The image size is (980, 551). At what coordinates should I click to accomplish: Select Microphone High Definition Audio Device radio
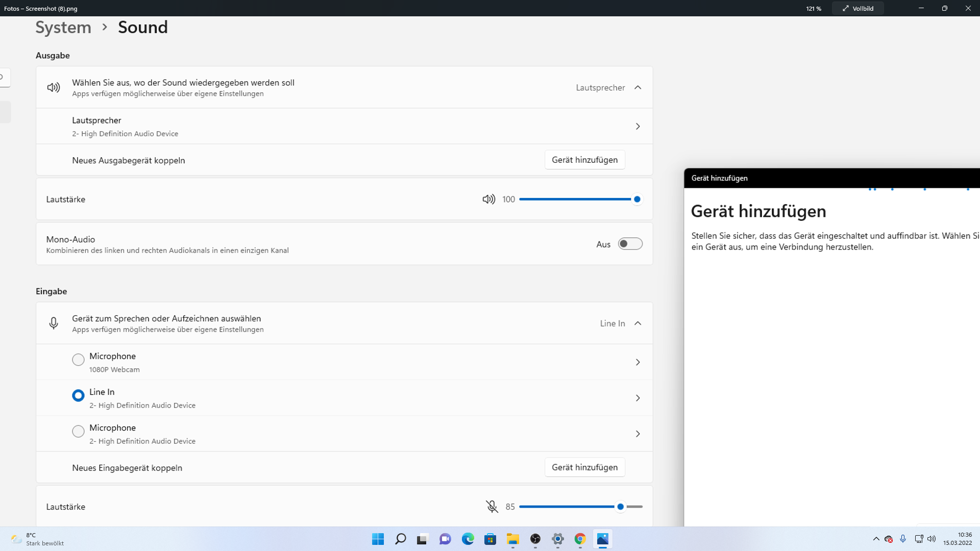click(x=78, y=431)
